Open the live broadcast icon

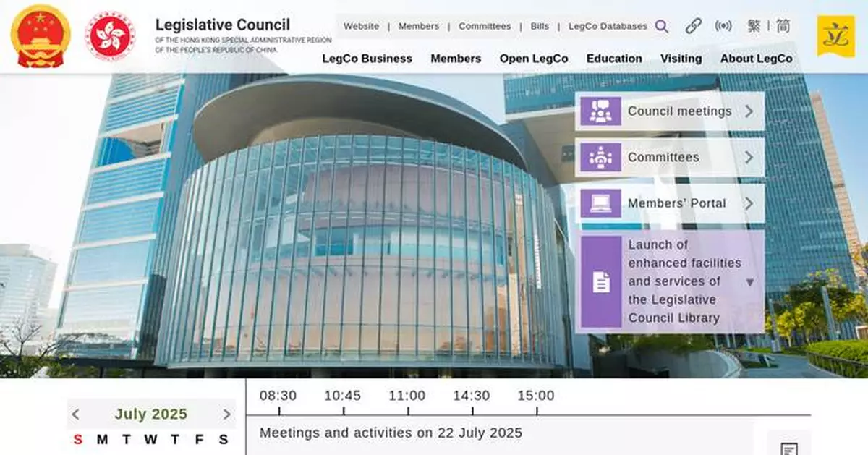[x=723, y=26]
